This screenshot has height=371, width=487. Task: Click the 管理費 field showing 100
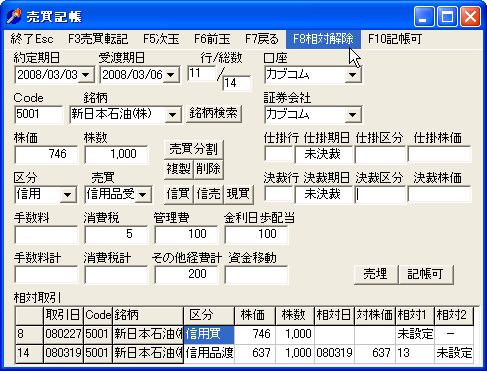[186, 235]
